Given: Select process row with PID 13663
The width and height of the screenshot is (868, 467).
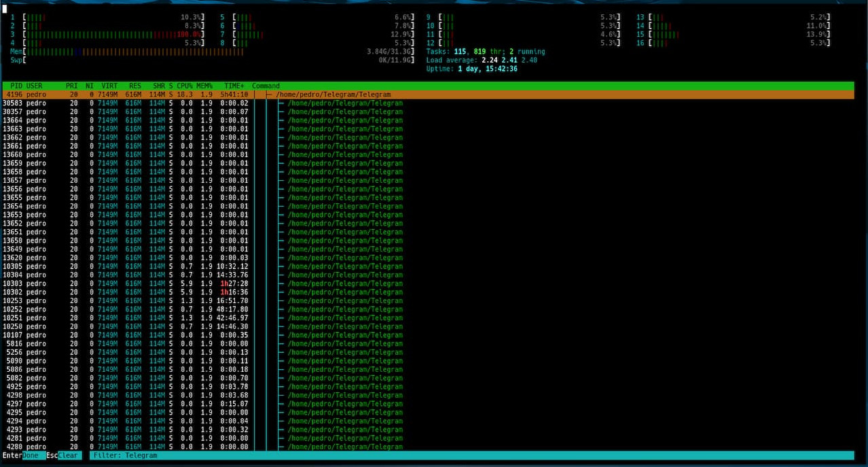Looking at the screenshot, I should pyautogui.click(x=428, y=129).
